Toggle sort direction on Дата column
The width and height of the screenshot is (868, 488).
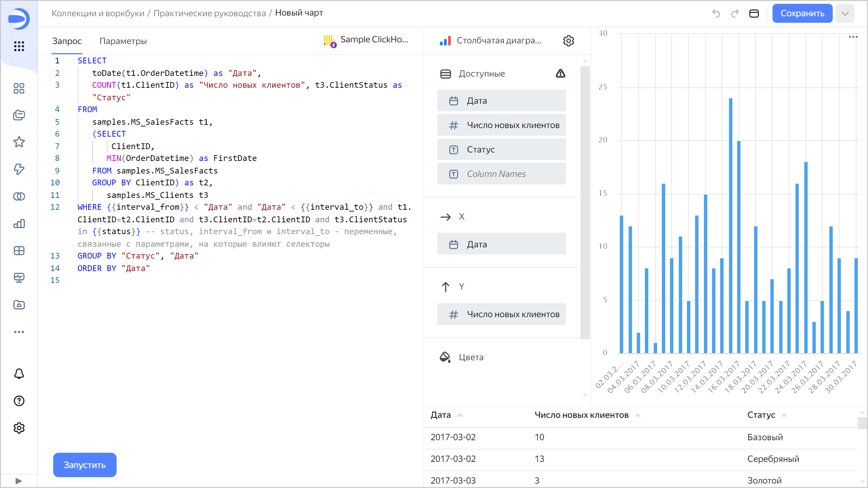click(x=460, y=415)
